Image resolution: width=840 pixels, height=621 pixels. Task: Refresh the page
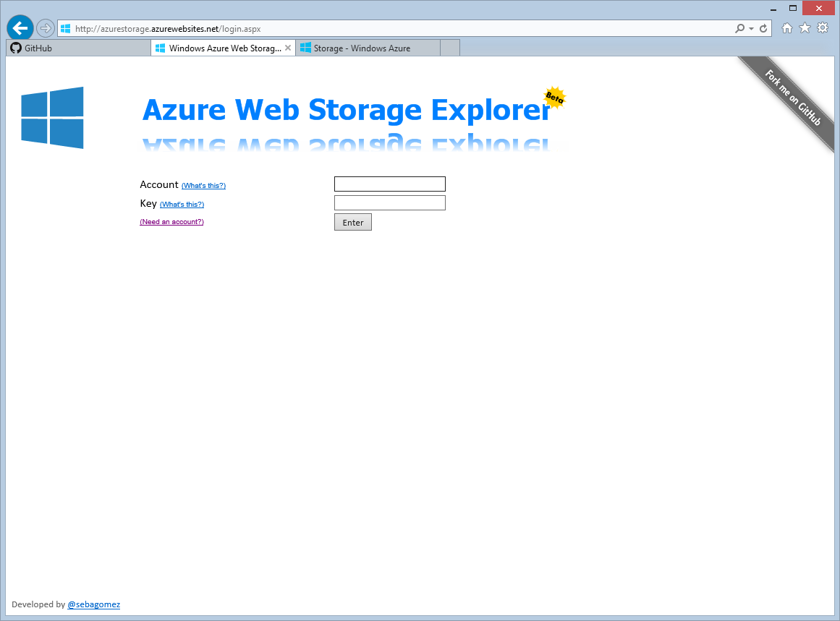[763, 28]
